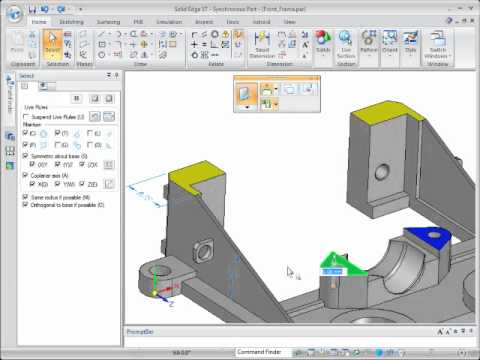Image resolution: width=480 pixels, height=360 pixels.
Task: Click the Inspect ribbon tab
Action: tap(204, 22)
